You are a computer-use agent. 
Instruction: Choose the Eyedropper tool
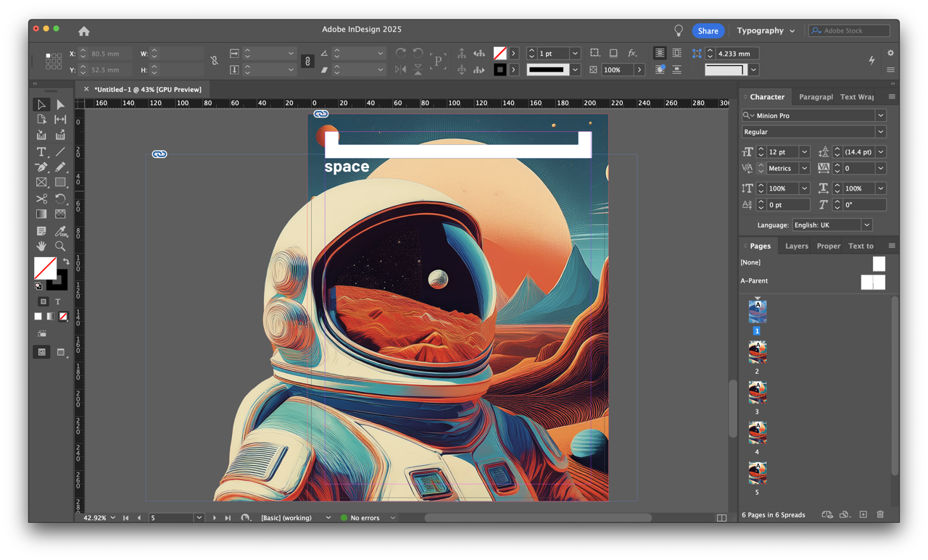click(x=60, y=231)
